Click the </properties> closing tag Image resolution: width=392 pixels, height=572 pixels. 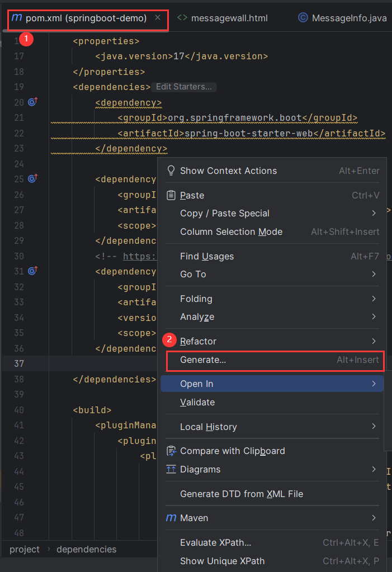tap(109, 72)
